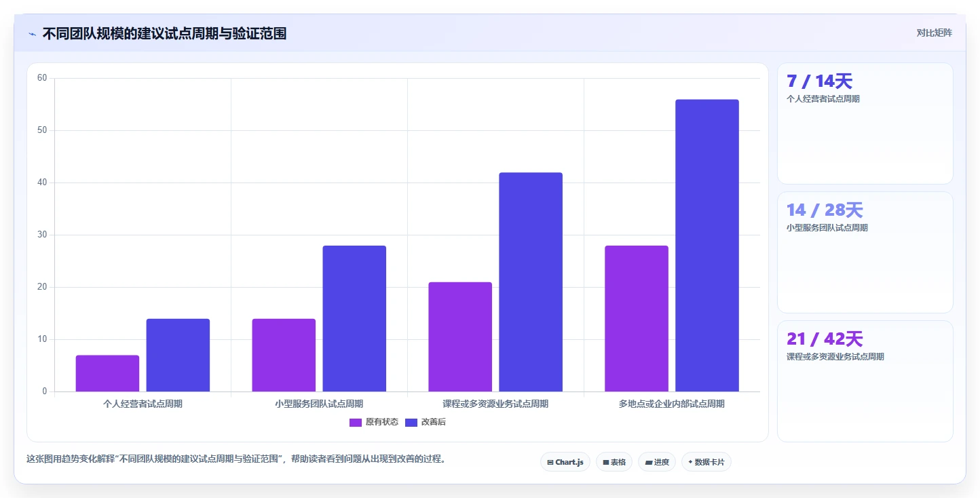The width and height of the screenshot is (980, 498).
Task: Click 个人经营者试点周期 caption in the data card
Action: (x=823, y=99)
